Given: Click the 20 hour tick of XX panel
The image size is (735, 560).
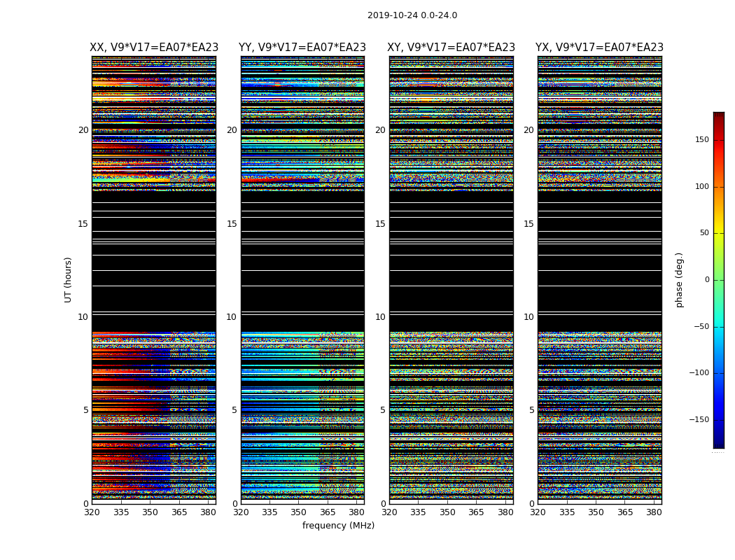Looking at the screenshot, I should (x=83, y=129).
